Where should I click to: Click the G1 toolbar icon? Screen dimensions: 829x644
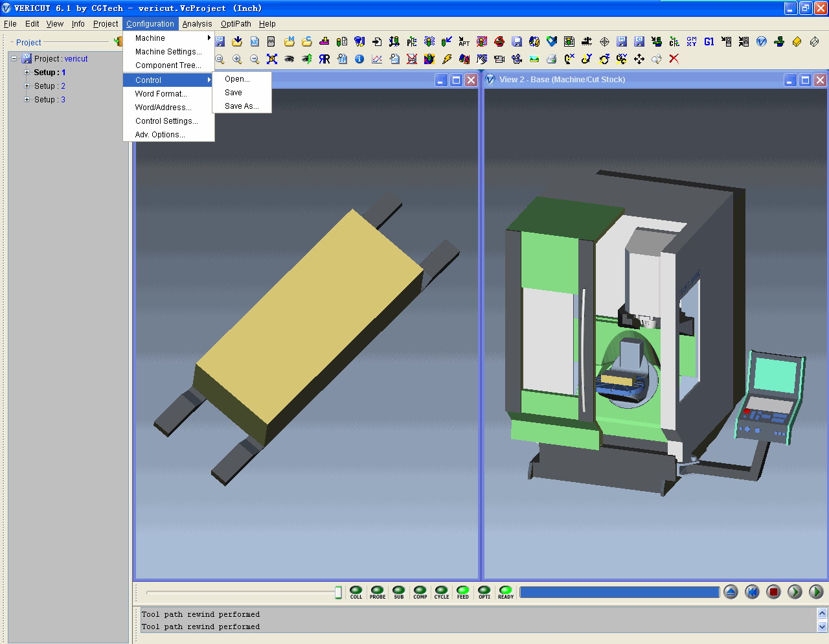click(709, 41)
